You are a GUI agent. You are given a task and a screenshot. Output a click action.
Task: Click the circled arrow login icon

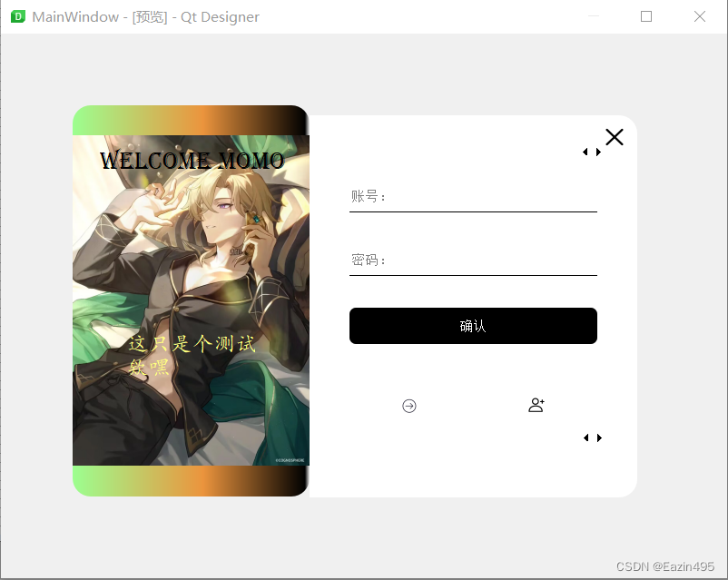pyautogui.click(x=409, y=406)
